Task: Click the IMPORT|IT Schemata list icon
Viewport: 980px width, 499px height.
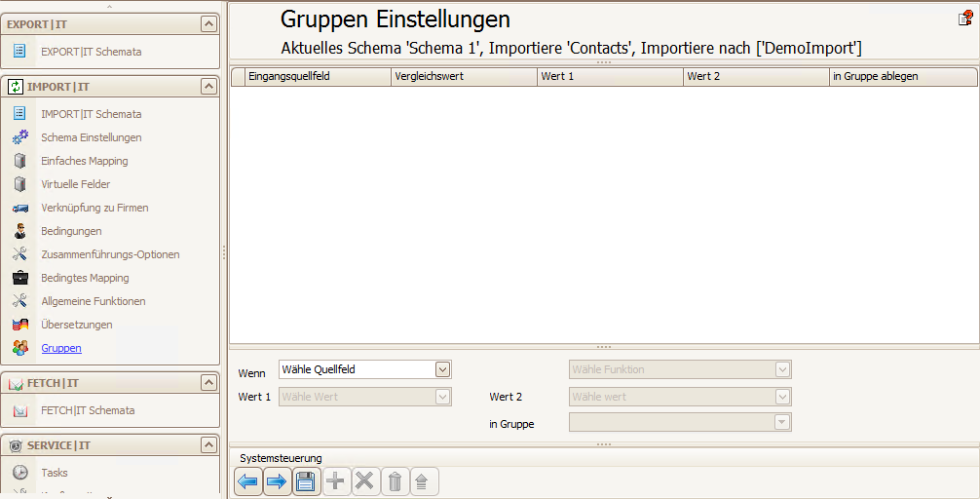Action: tap(19, 113)
